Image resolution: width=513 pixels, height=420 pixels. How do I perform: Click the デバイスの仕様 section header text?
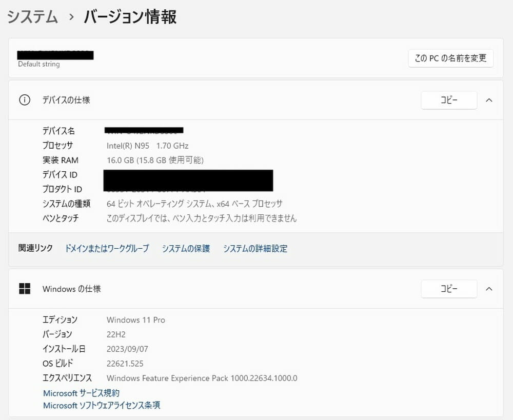(x=66, y=100)
